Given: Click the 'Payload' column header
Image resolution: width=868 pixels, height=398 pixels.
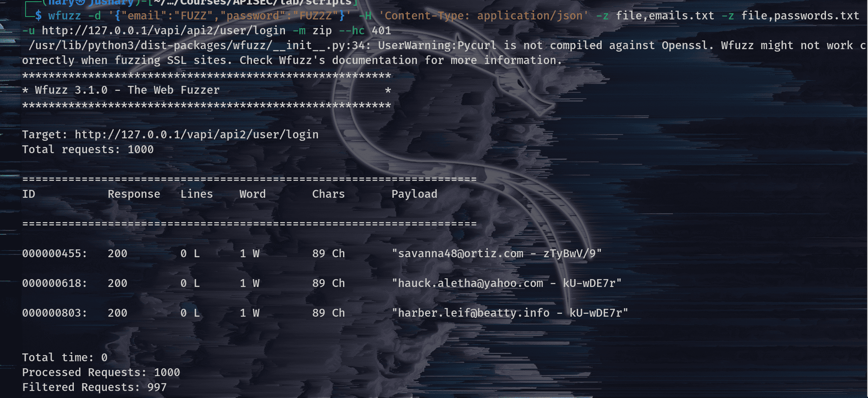Looking at the screenshot, I should click(x=414, y=194).
